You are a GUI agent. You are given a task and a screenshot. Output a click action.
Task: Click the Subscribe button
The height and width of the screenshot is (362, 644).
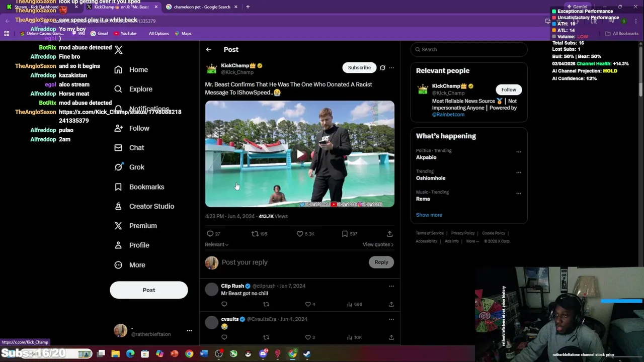point(359,67)
